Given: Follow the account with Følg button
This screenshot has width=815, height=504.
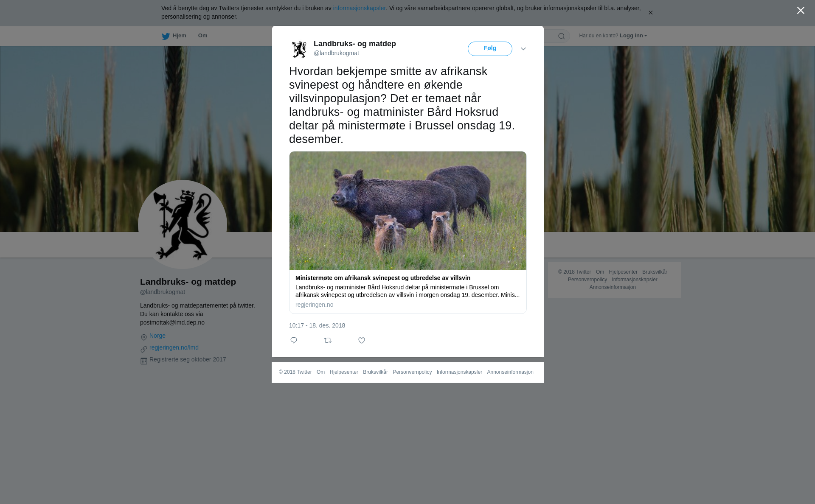Looking at the screenshot, I should [x=490, y=49].
